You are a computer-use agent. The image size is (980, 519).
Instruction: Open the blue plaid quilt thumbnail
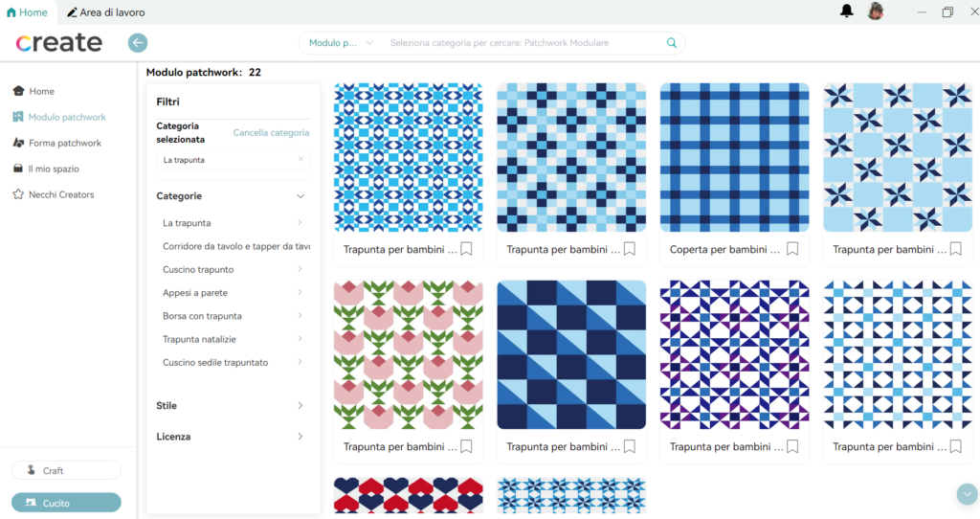pos(734,157)
